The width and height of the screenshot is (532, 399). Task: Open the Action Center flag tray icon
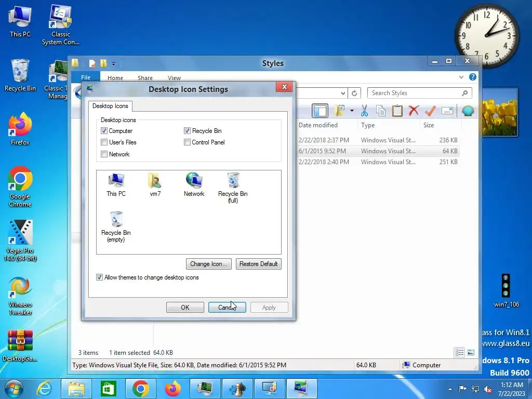462,389
